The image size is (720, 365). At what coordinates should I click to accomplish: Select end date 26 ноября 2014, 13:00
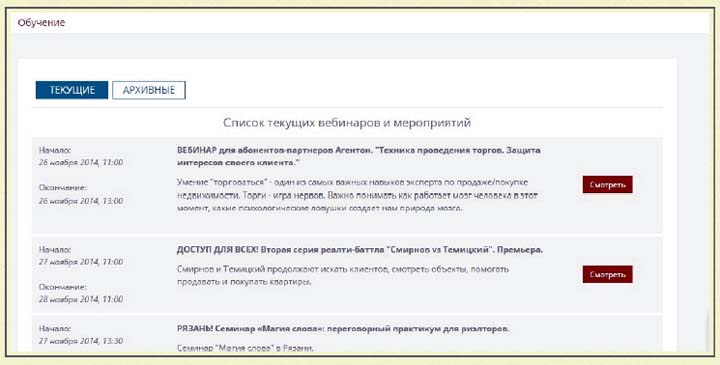coord(81,201)
